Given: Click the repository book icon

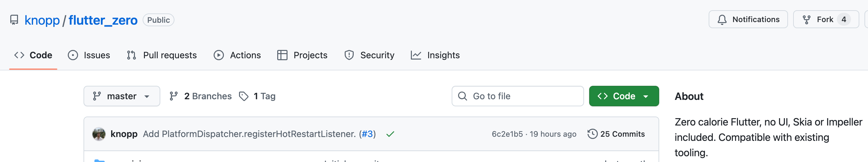Looking at the screenshot, I should 14,20.
